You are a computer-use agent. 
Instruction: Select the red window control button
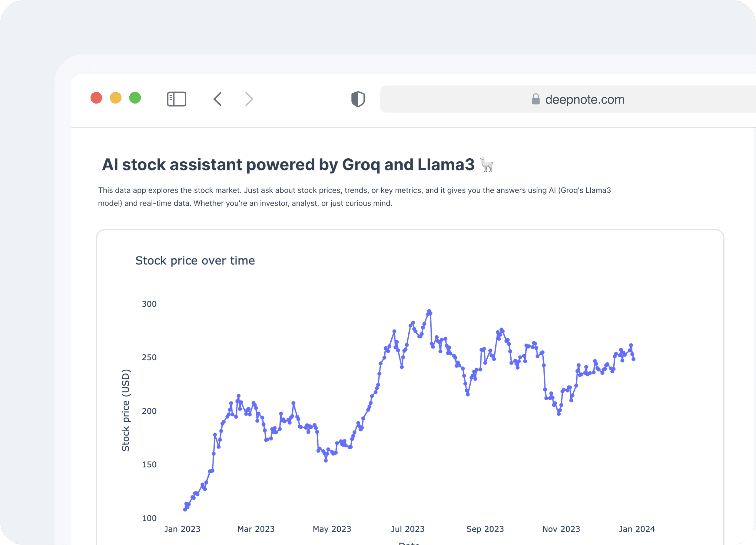pos(96,98)
